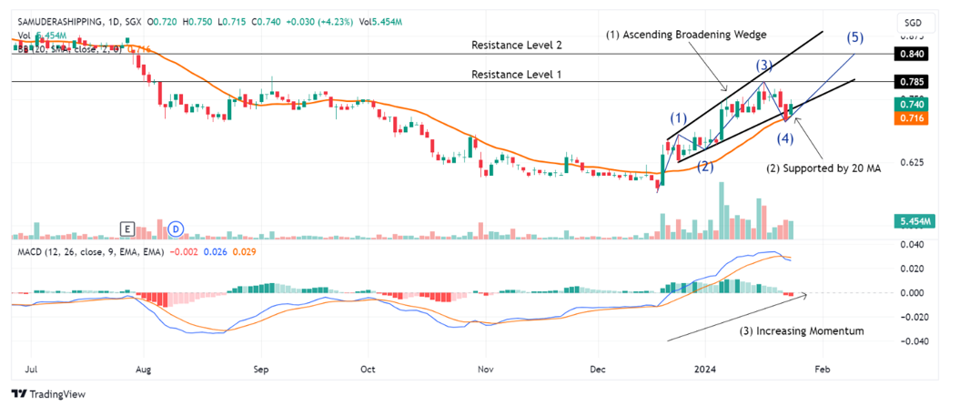
Task: Click the orange signal value 0.029
Action: coord(244,251)
